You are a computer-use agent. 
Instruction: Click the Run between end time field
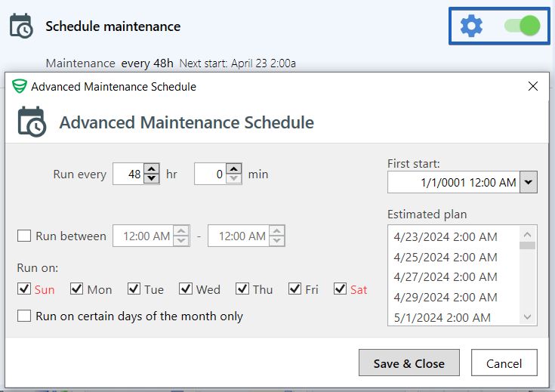click(239, 236)
